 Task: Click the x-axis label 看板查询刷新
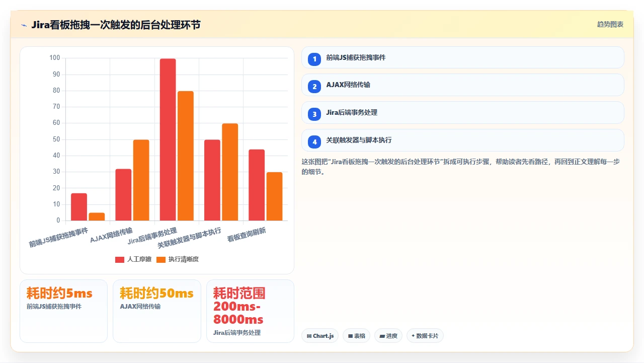pyautogui.click(x=247, y=234)
